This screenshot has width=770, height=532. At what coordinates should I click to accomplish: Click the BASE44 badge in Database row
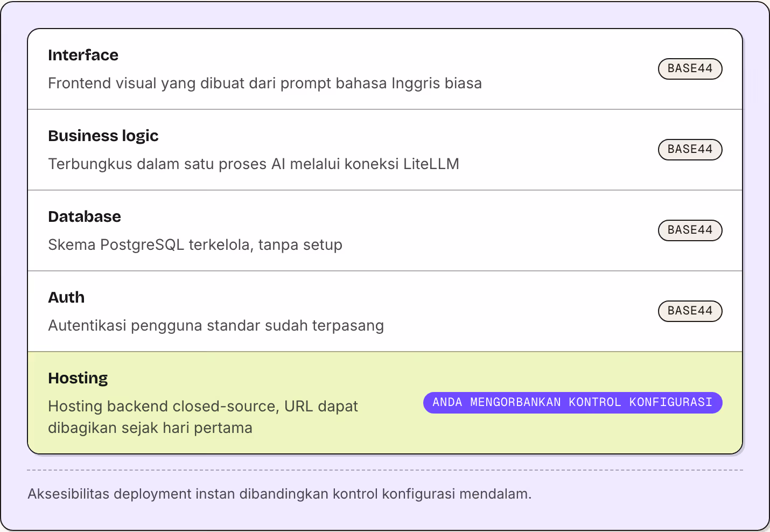pyautogui.click(x=690, y=230)
